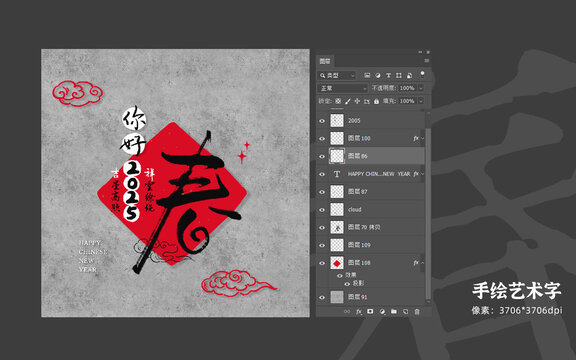Hide layer 图层 87
The width and height of the screenshot is (576, 360).
pyautogui.click(x=322, y=192)
